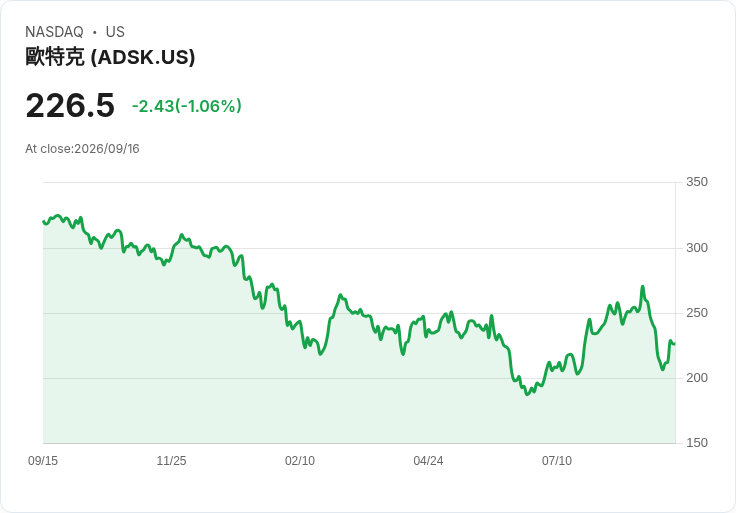Image resolution: width=736 pixels, height=513 pixels.
Task: Click the 09/15 date axis label
Action: tap(43, 460)
